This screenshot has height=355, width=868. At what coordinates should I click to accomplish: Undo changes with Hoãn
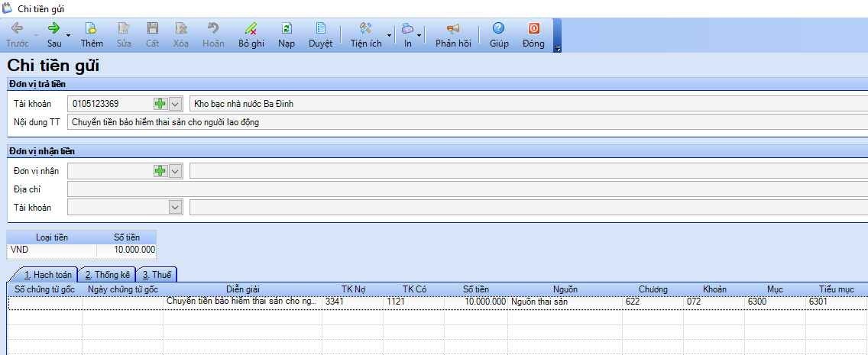click(x=213, y=35)
